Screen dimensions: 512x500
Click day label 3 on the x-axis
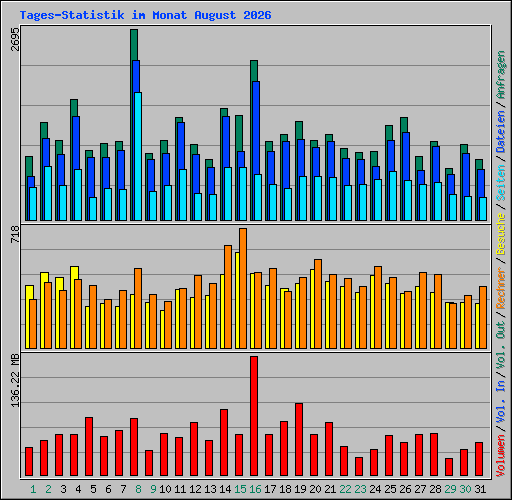(63, 489)
